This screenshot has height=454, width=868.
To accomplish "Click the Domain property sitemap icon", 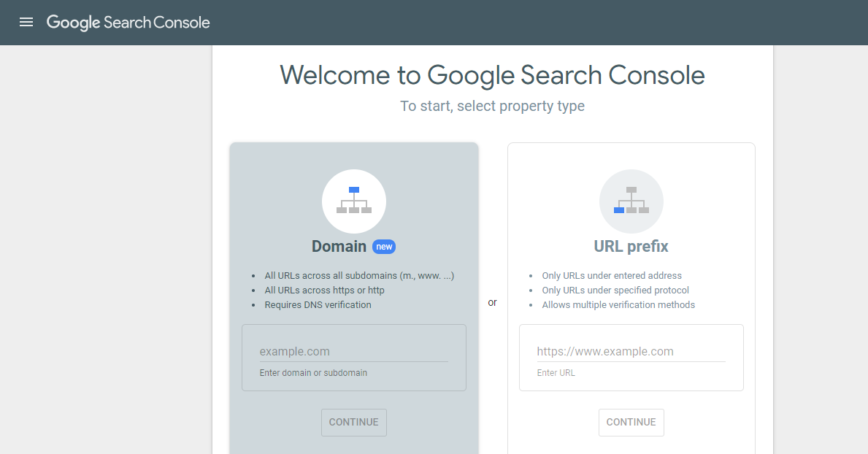I will tap(354, 201).
